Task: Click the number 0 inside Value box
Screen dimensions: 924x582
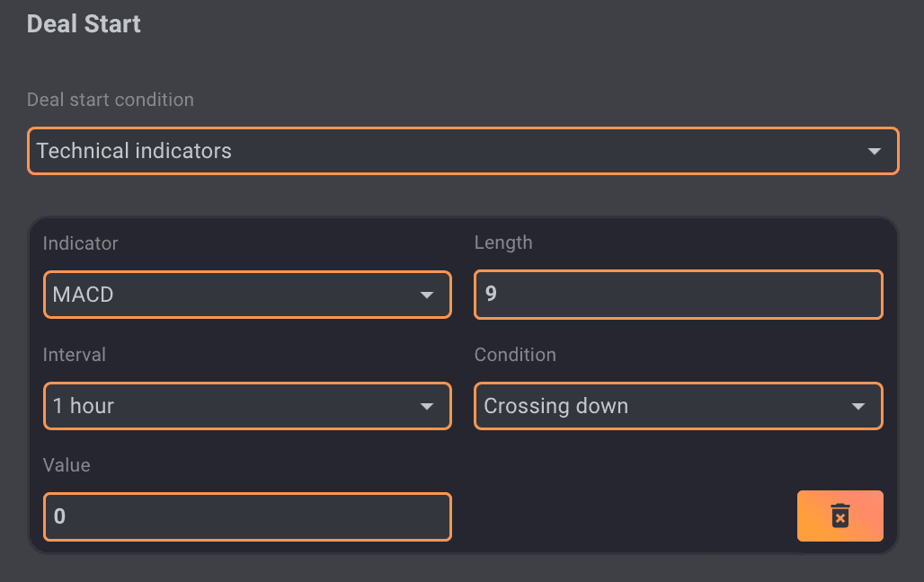Action: (x=59, y=517)
